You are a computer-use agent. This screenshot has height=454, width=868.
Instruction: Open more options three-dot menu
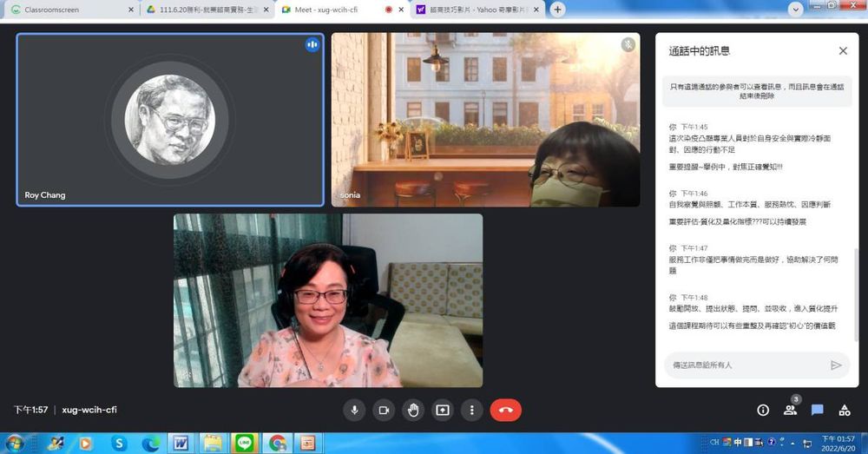472,410
